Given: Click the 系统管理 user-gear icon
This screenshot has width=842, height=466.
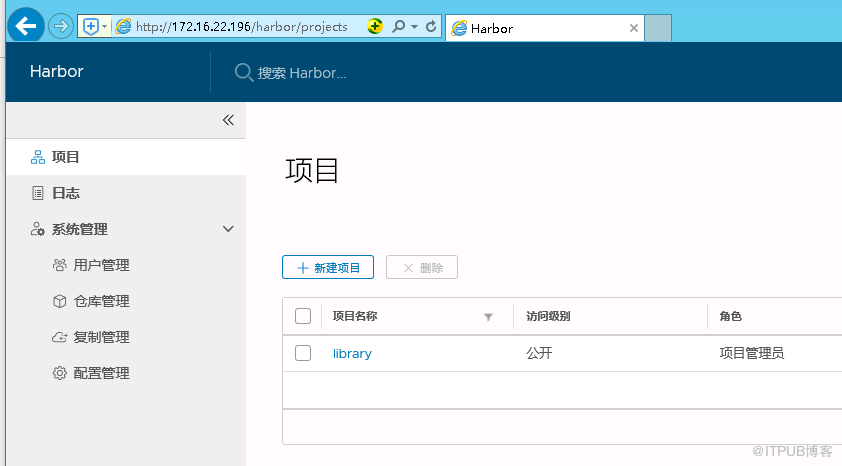Looking at the screenshot, I should [38, 229].
